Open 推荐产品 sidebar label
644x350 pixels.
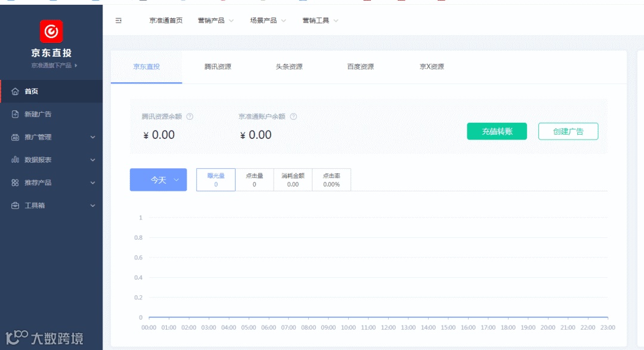pos(38,183)
